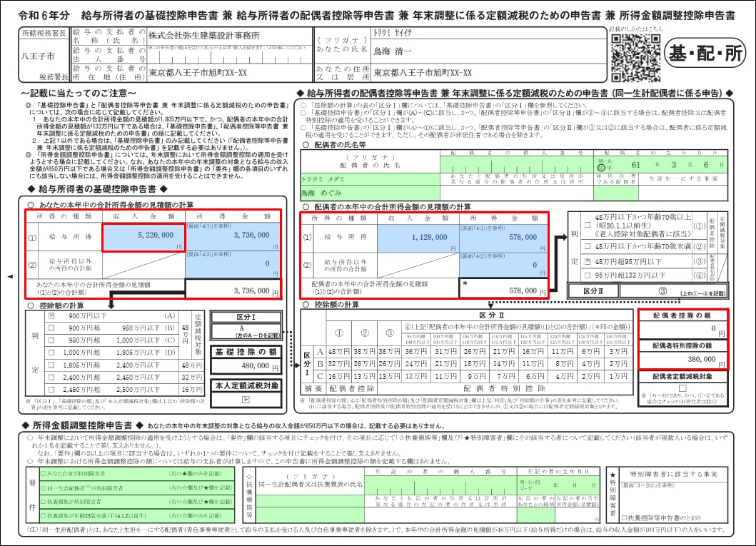This screenshot has height=546, width=756.
Task: Click the 区分Ⅰ field showing A
Action: (246, 331)
